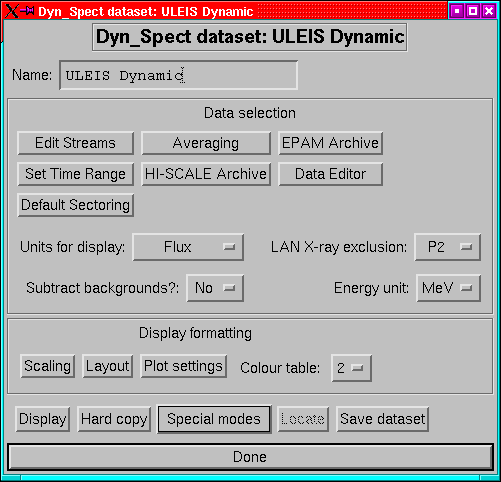501x482 pixels.
Task: Click the Save dataset button
Action: click(382, 419)
